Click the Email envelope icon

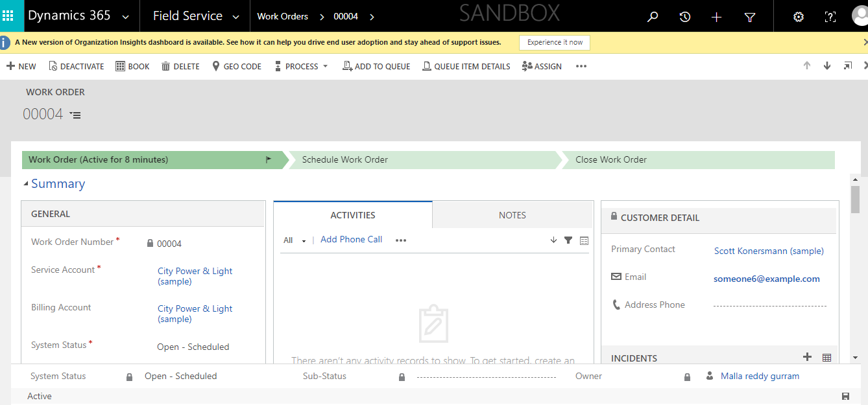click(616, 277)
